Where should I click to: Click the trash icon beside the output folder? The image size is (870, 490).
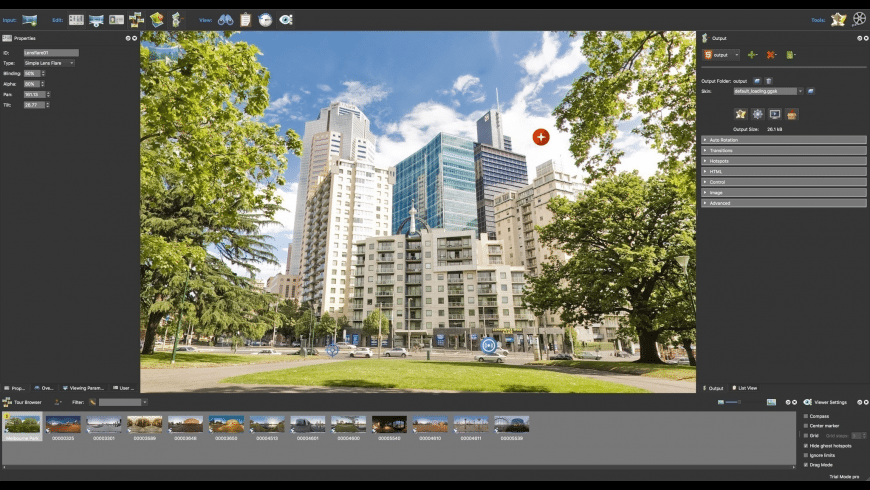[x=768, y=81]
